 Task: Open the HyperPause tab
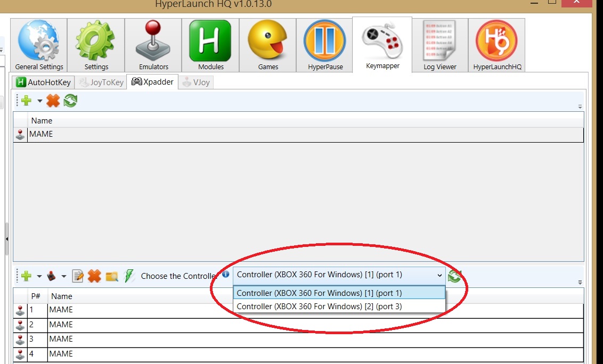tap(324, 45)
